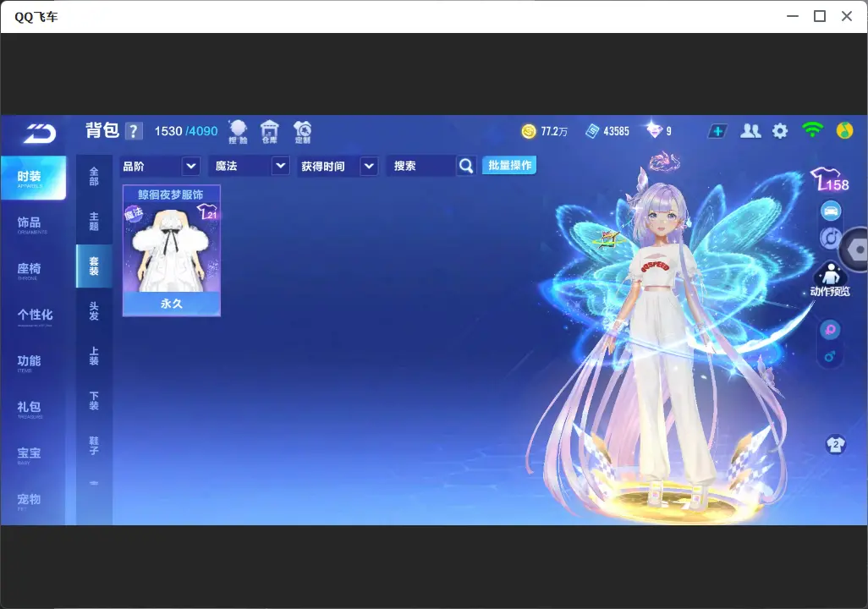Image resolution: width=868 pixels, height=609 pixels.
Task: Click the purple diamond currency icon
Action: (654, 130)
